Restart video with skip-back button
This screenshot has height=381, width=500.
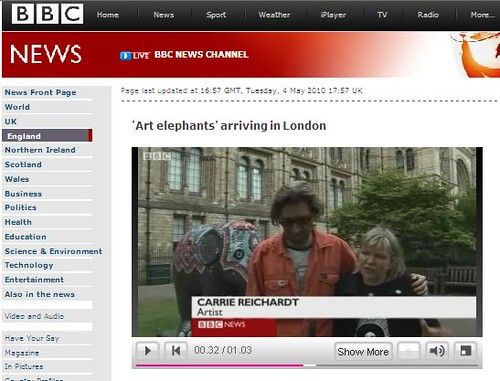[x=176, y=351]
